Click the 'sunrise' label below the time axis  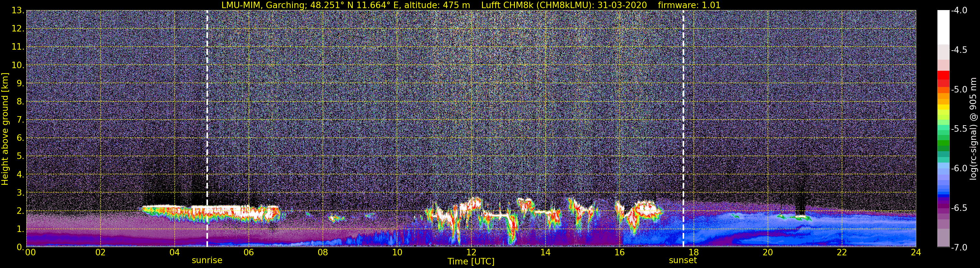coord(207,261)
